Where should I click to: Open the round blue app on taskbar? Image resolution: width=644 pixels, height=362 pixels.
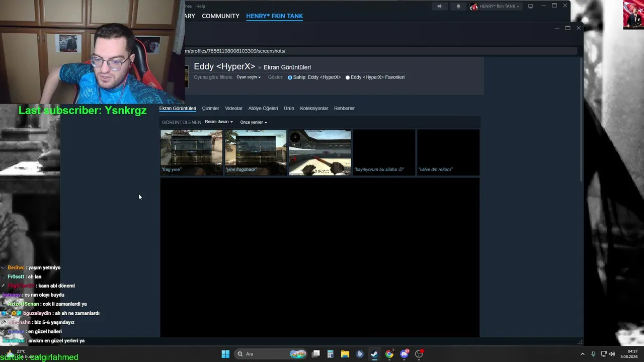(x=360, y=354)
